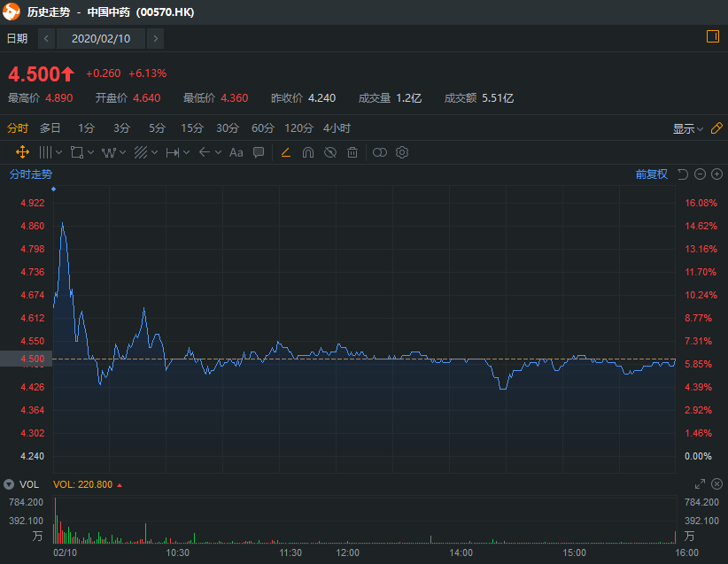Select the crosshair move cursor tool
This screenshot has height=564, width=728.
coord(22,152)
